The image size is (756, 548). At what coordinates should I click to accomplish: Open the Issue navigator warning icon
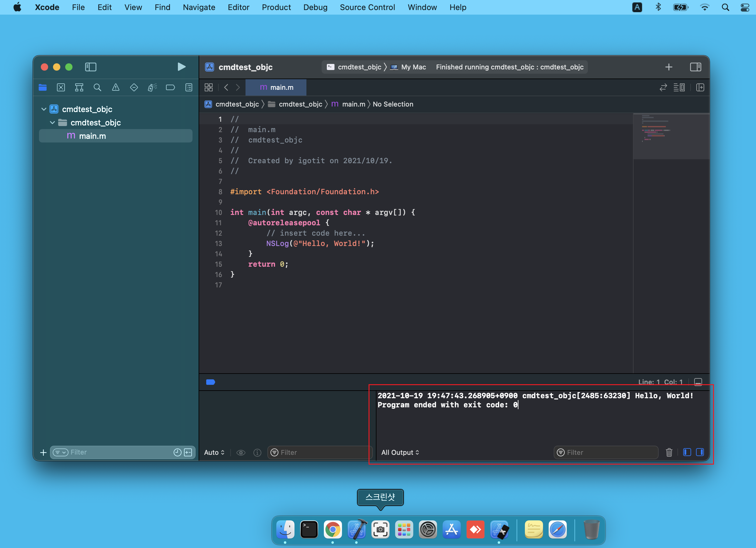(x=116, y=88)
